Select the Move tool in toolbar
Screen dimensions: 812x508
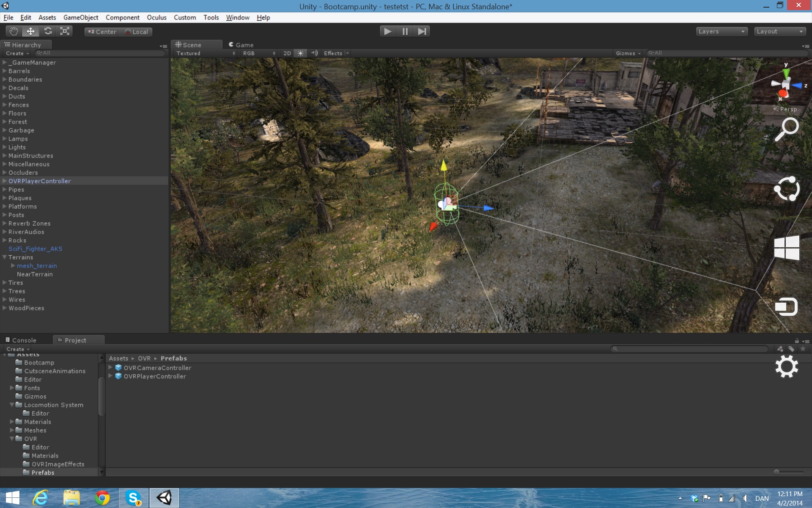click(x=31, y=31)
